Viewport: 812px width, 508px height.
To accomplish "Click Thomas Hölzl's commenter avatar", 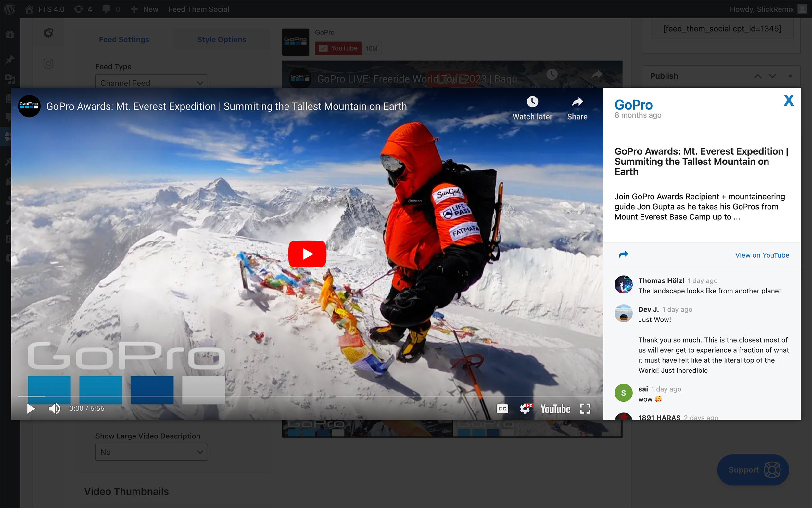I will tap(623, 285).
